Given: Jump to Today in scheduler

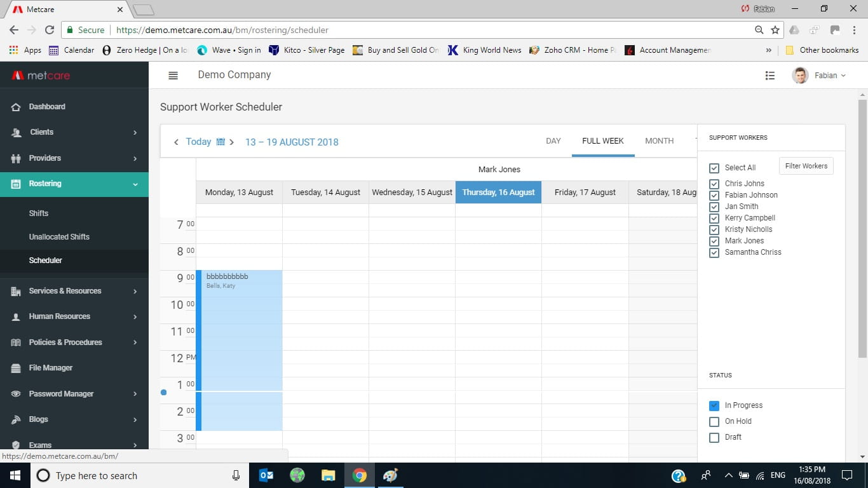Looking at the screenshot, I should pos(198,142).
